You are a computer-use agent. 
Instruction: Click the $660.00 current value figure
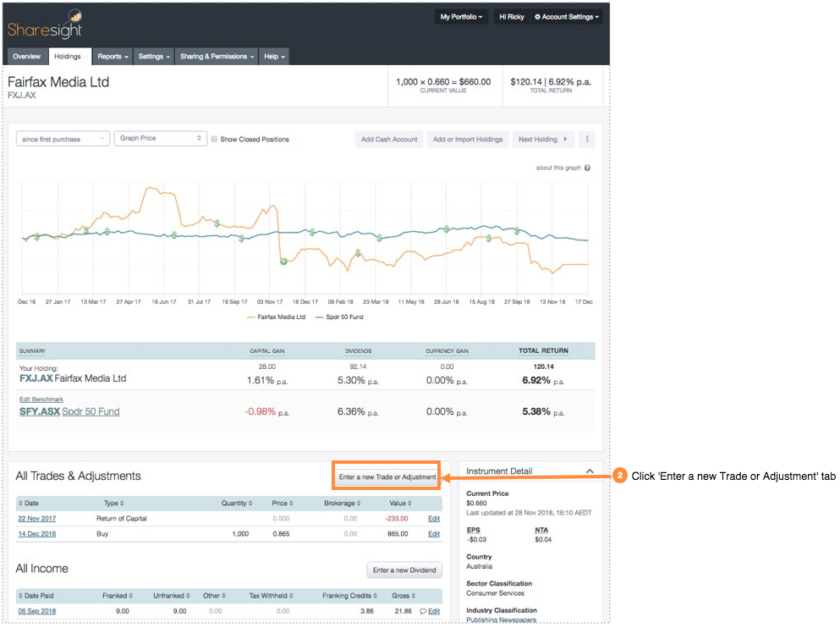point(475,82)
